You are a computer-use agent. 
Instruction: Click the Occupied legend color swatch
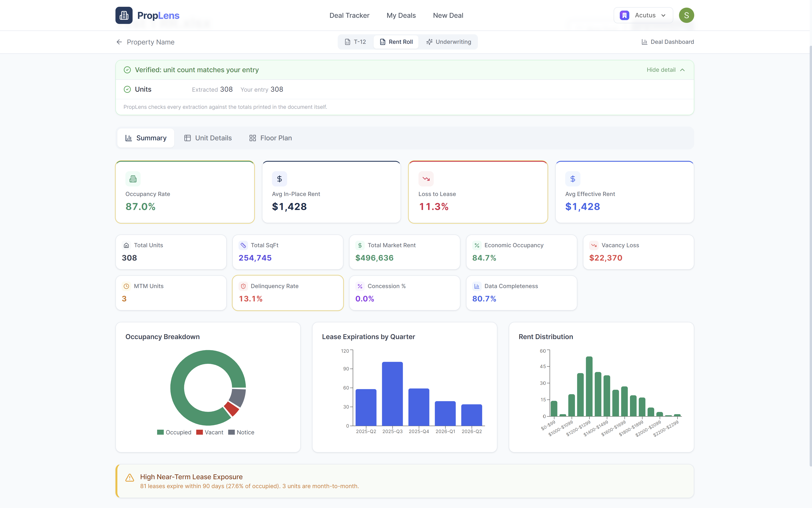tap(160, 432)
